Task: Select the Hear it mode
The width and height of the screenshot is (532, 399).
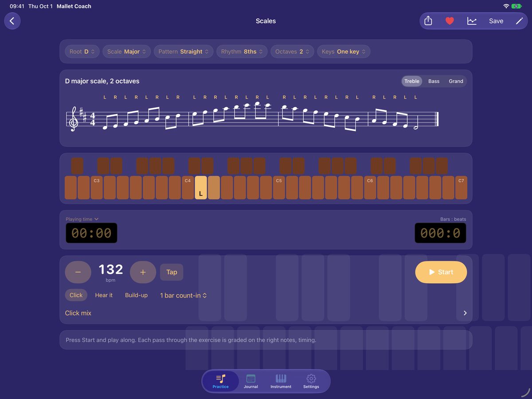Action: pyautogui.click(x=104, y=295)
